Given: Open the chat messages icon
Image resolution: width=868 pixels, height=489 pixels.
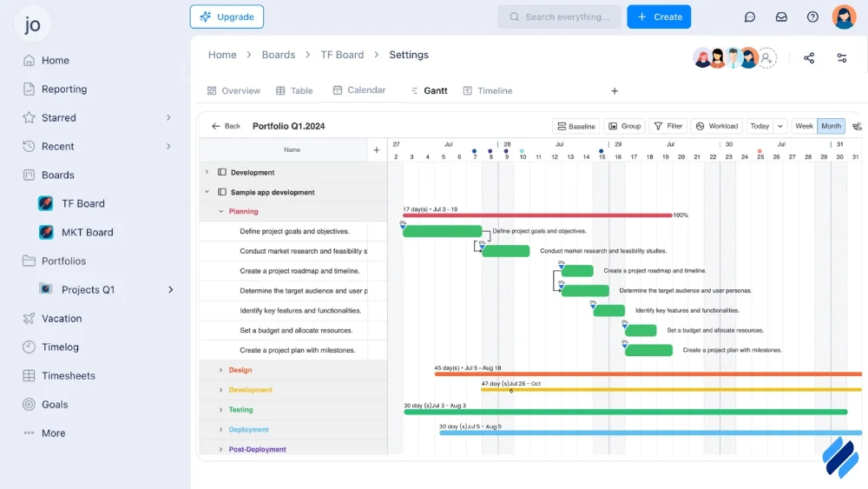Looking at the screenshot, I should click(750, 17).
